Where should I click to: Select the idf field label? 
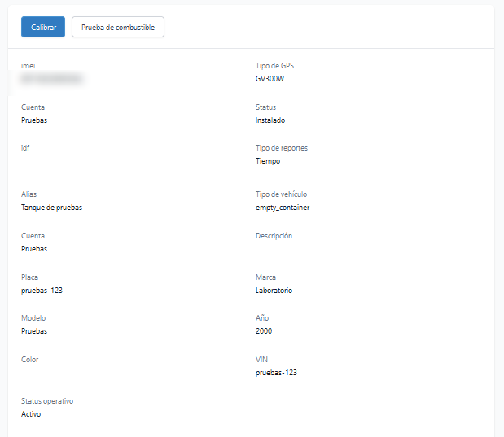25,148
